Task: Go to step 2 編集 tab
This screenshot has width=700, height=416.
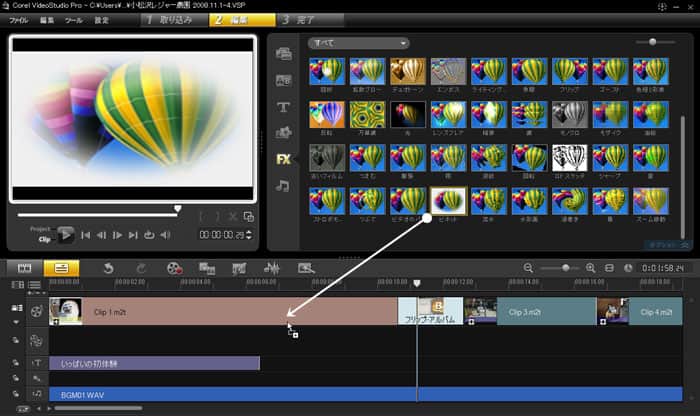Action: tap(242, 20)
